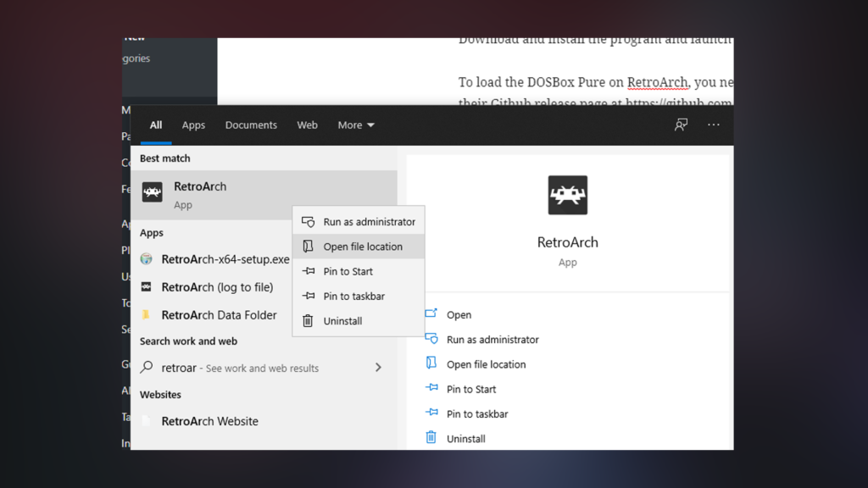This screenshot has height=488, width=868.
Task: Expand retroar web results with the chevron
Action: coord(378,368)
